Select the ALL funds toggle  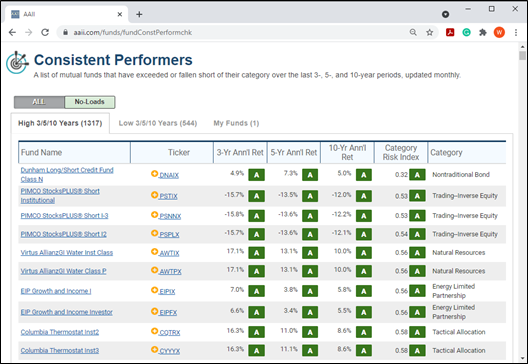coord(39,102)
